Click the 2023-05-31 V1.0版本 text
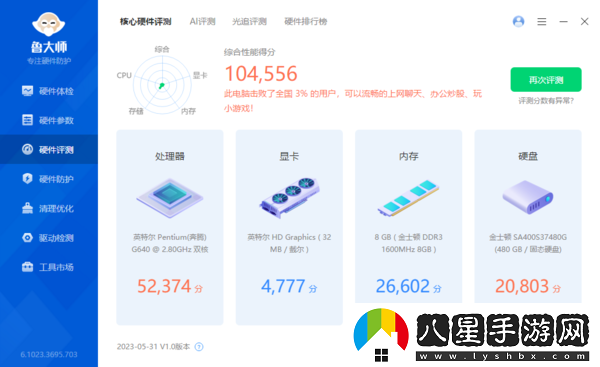The image size is (600, 367). 153,347
